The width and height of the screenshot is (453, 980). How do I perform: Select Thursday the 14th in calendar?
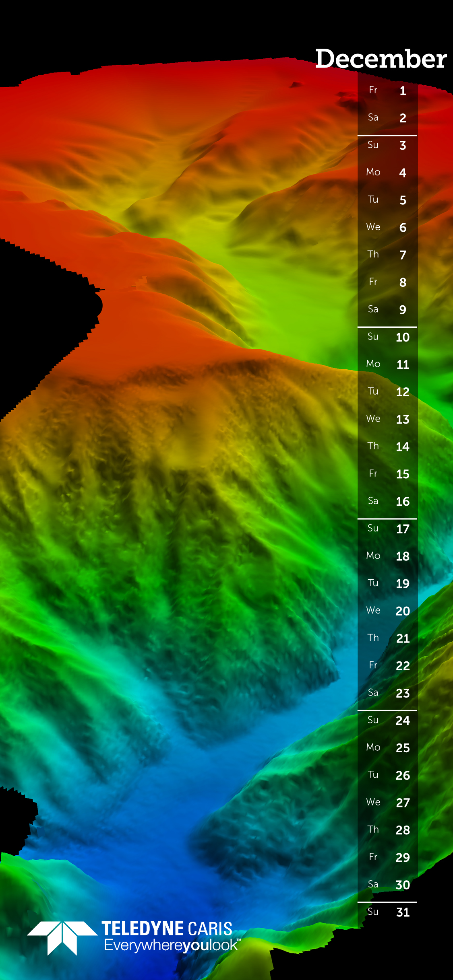pos(387,447)
